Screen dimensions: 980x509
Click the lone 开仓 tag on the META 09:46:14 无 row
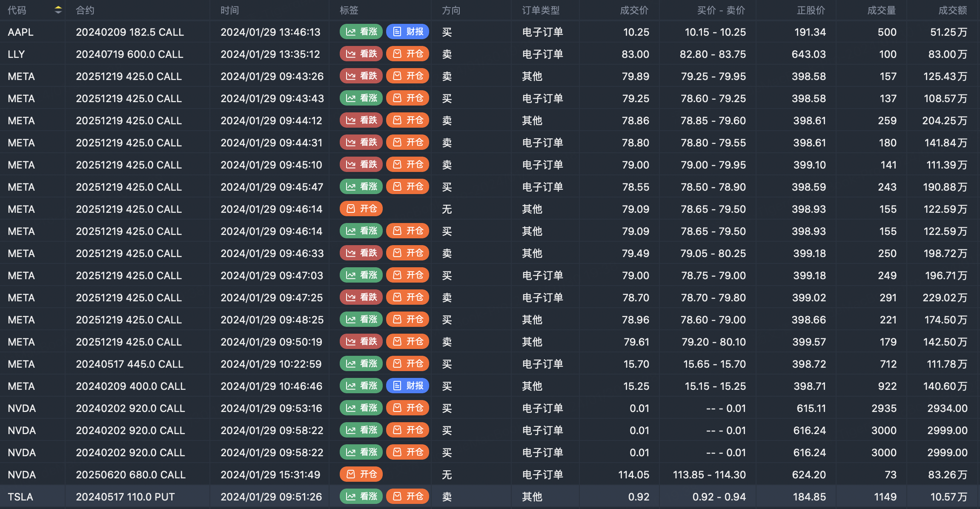pyautogui.click(x=361, y=209)
